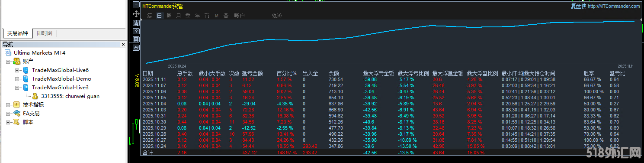The height and width of the screenshot is (163, 644).
Task: Expand the TradeMaxGlobal-Demo node
Action: pyautogui.click(x=17, y=79)
